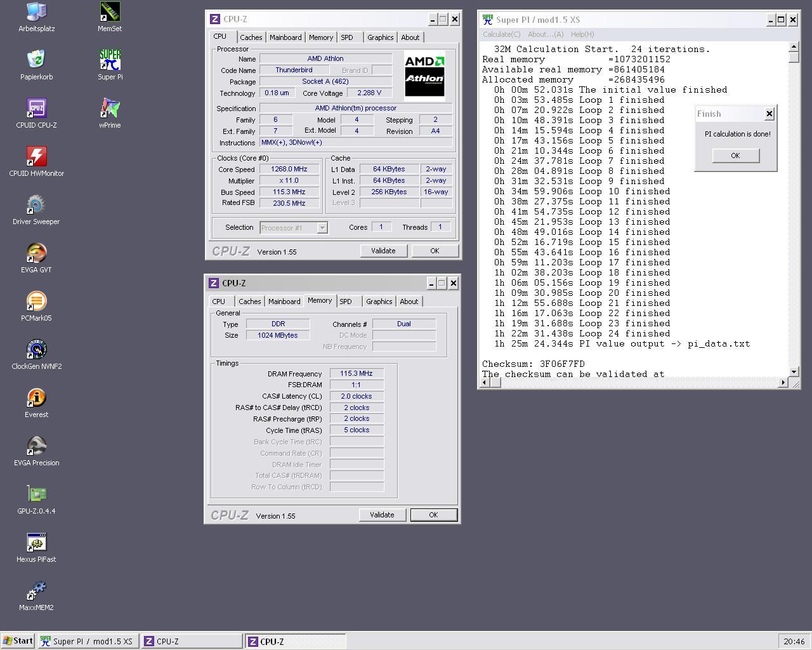Click the Core Speed value 1268.0 MHz
The image size is (812, 650).
point(289,169)
